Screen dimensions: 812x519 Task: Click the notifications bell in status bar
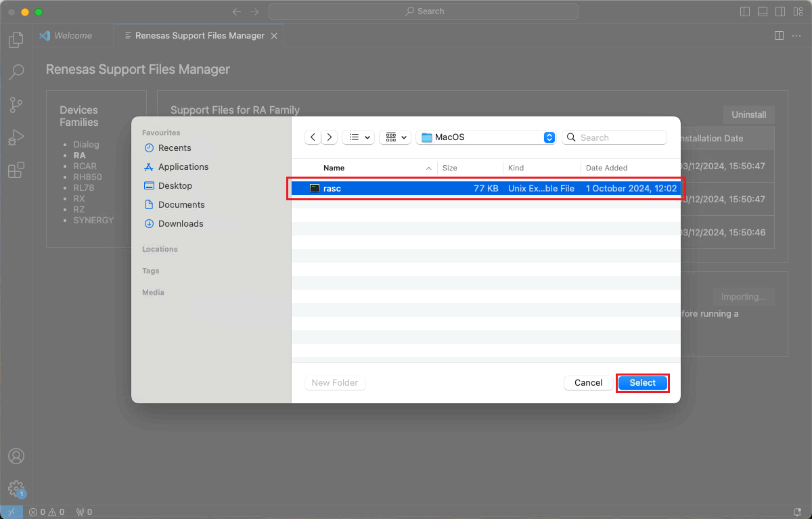tap(797, 512)
